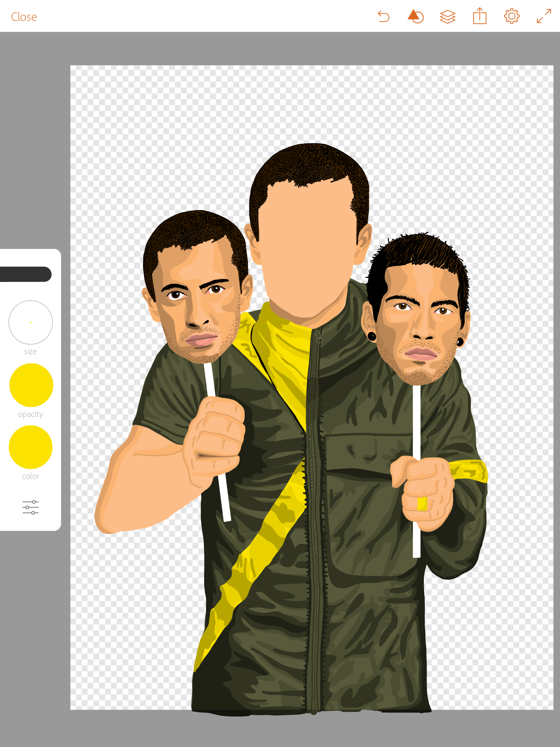Open the Layers panel

point(448,17)
